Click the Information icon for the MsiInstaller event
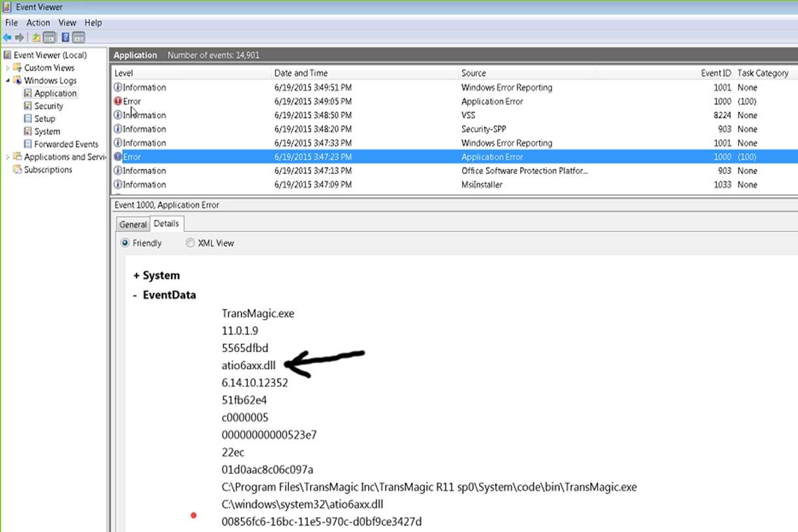The height and width of the screenshot is (532, 798). (x=118, y=185)
